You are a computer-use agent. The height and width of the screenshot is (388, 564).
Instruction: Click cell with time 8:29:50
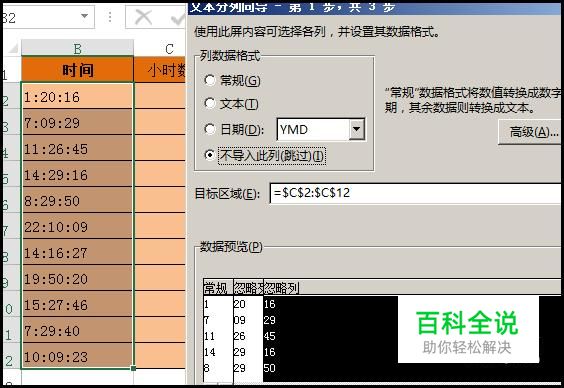(77, 200)
